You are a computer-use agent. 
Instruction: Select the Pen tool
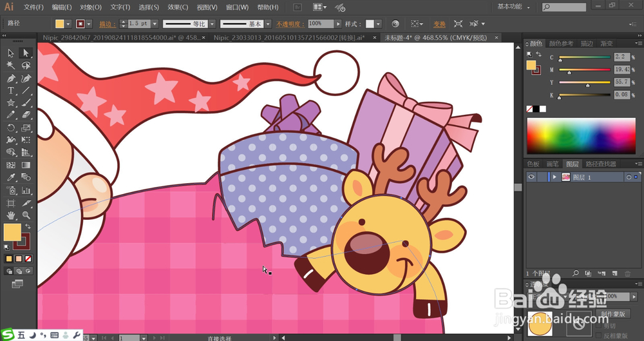(11, 78)
